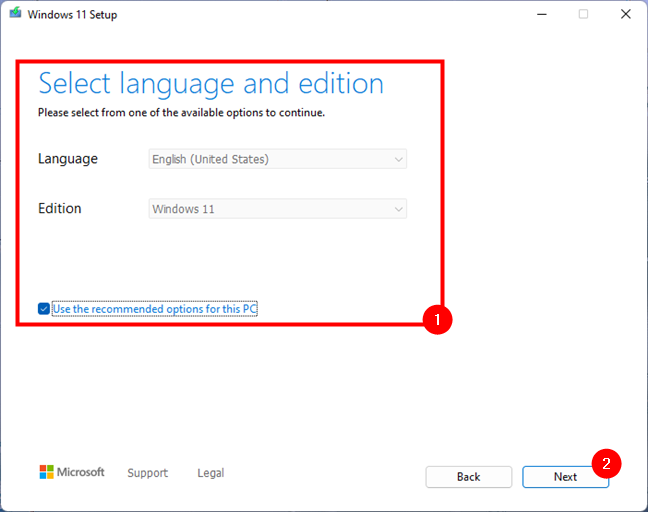The height and width of the screenshot is (512, 648).
Task: Go back with the Back button
Action: click(x=469, y=477)
